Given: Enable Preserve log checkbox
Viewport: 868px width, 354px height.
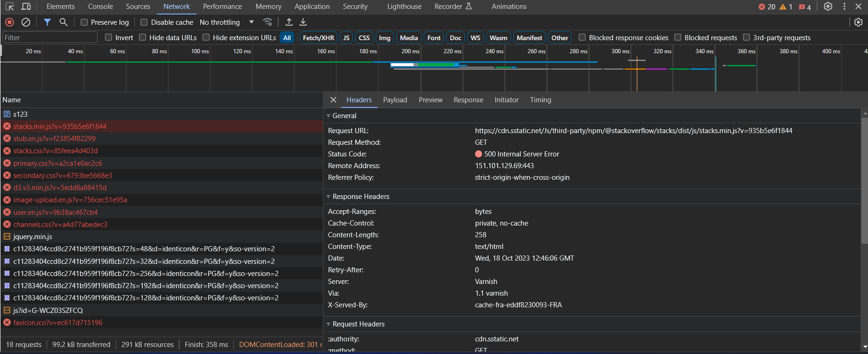Looking at the screenshot, I should [x=84, y=22].
